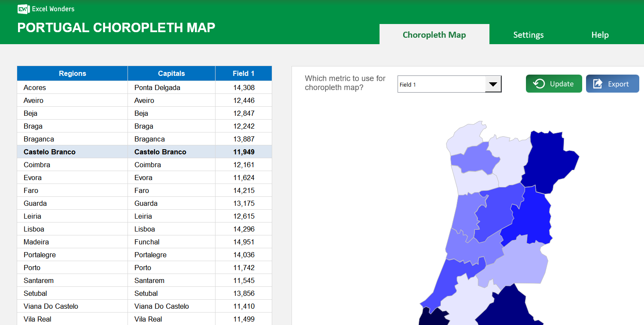Select the Choropleth Map tab
The image size is (644, 325).
(x=434, y=35)
